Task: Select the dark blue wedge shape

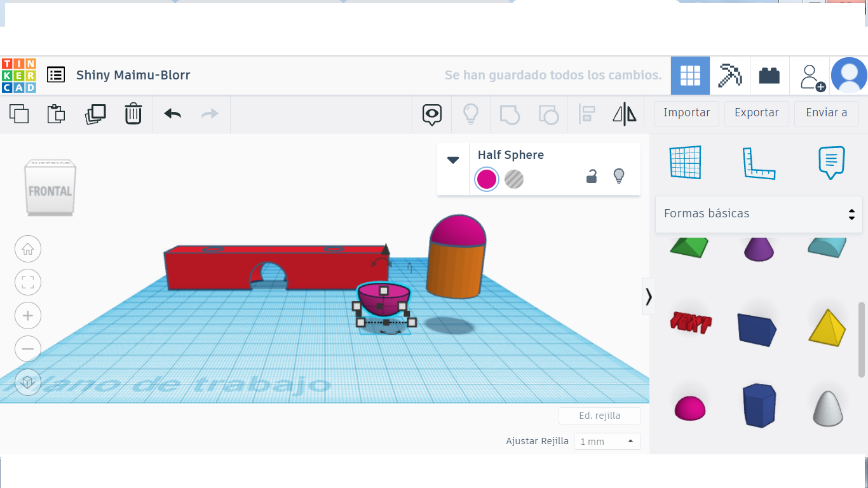Action: (757, 329)
